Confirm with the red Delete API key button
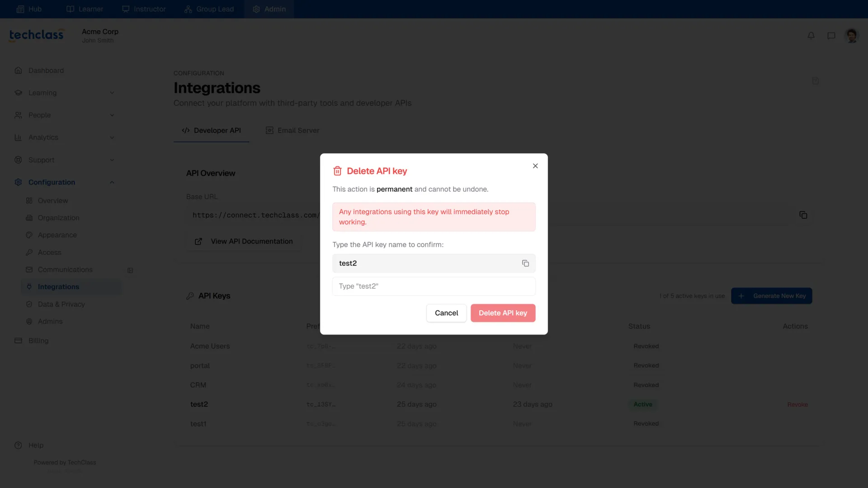Image resolution: width=868 pixels, height=488 pixels. [x=503, y=313]
